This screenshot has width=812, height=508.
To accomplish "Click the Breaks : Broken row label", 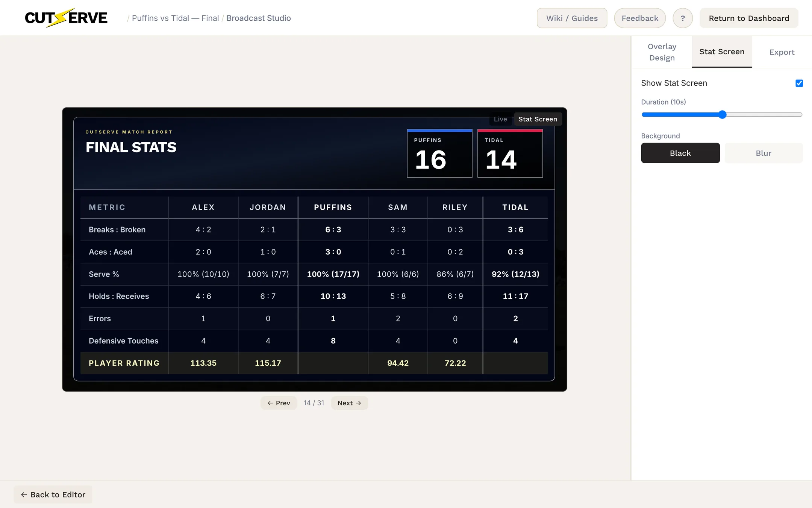I will point(117,230).
